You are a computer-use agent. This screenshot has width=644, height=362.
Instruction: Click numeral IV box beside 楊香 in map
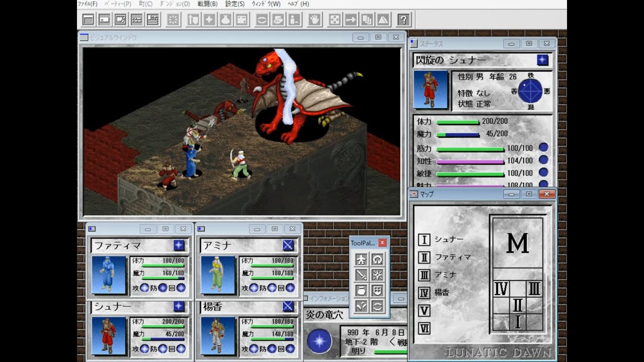tap(424, 293)
